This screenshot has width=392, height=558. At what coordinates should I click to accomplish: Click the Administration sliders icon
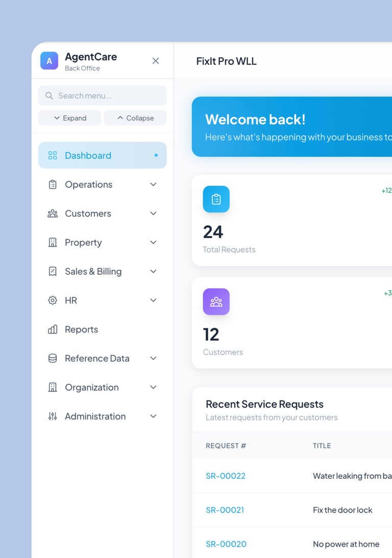click(53, 416)
